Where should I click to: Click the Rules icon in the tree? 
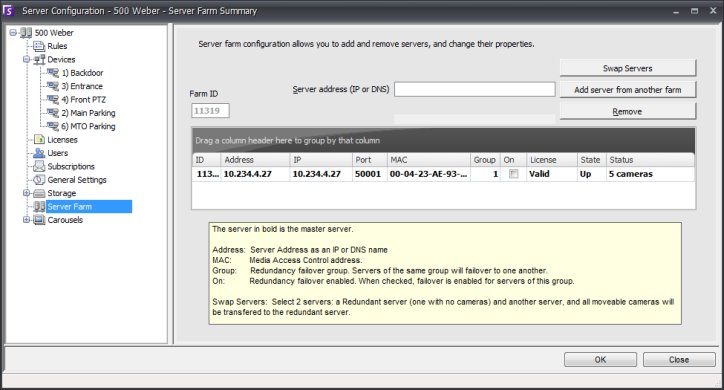click(x=39, y=46)
